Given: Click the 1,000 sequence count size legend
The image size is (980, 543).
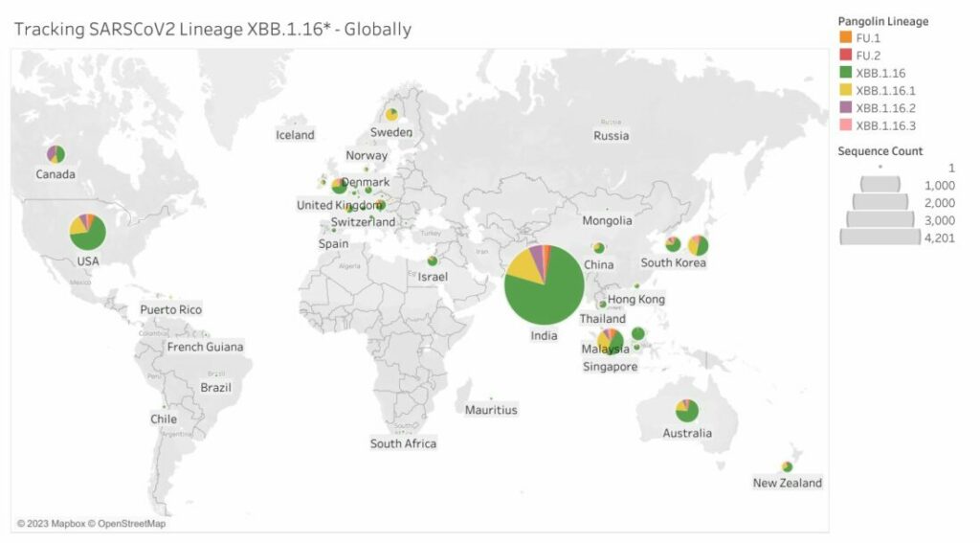Looking at the screenshot, I should 880,185.
